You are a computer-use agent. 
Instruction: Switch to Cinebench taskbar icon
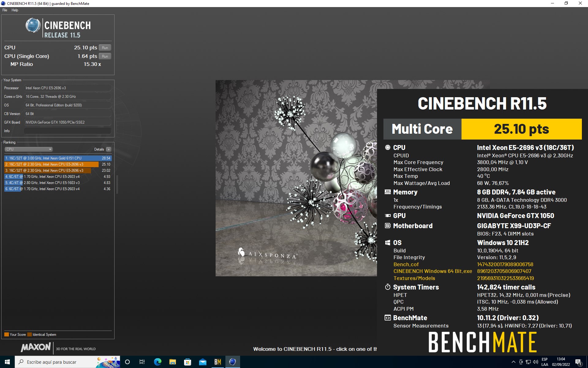(232, 362)
